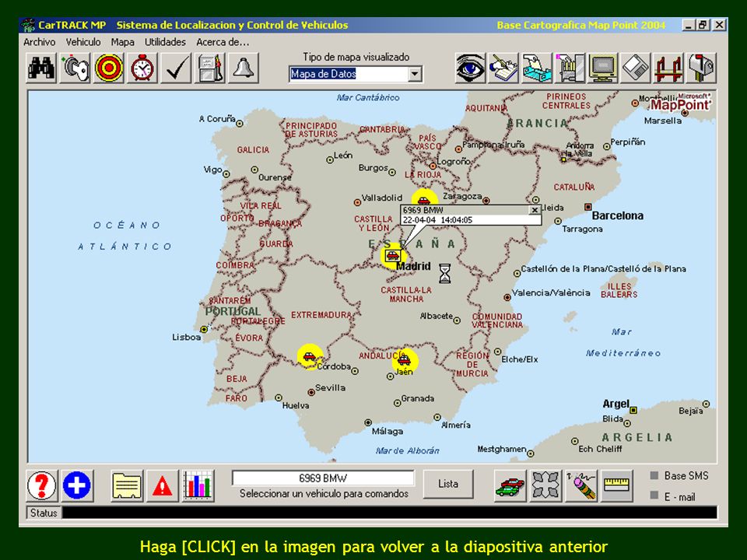The height and width of the screenshot is (560, 747).
Task: Click the Valencia/València label
Action: (551, 293)
